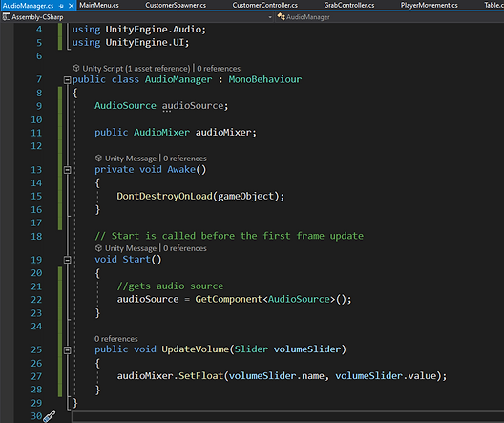Close the AudioManager.cs tab
This screenshot has height=423, width=504.
(72, 6)
